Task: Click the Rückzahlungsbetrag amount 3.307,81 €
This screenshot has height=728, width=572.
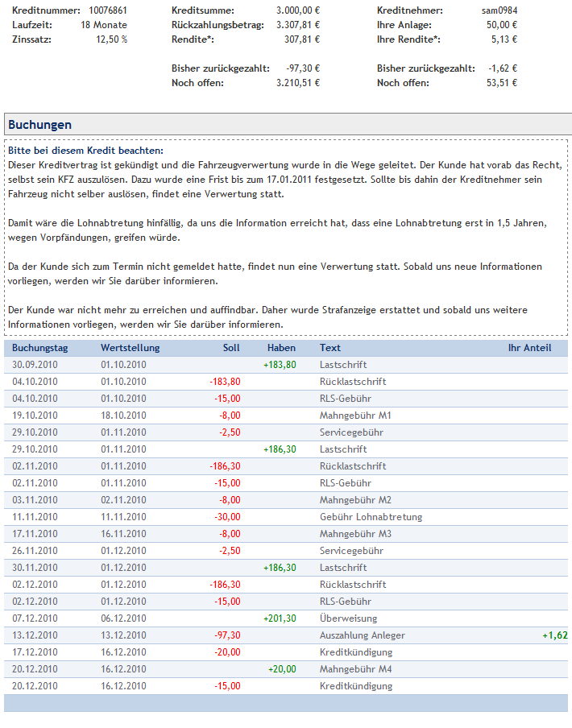Action: (x=297, y=25)
